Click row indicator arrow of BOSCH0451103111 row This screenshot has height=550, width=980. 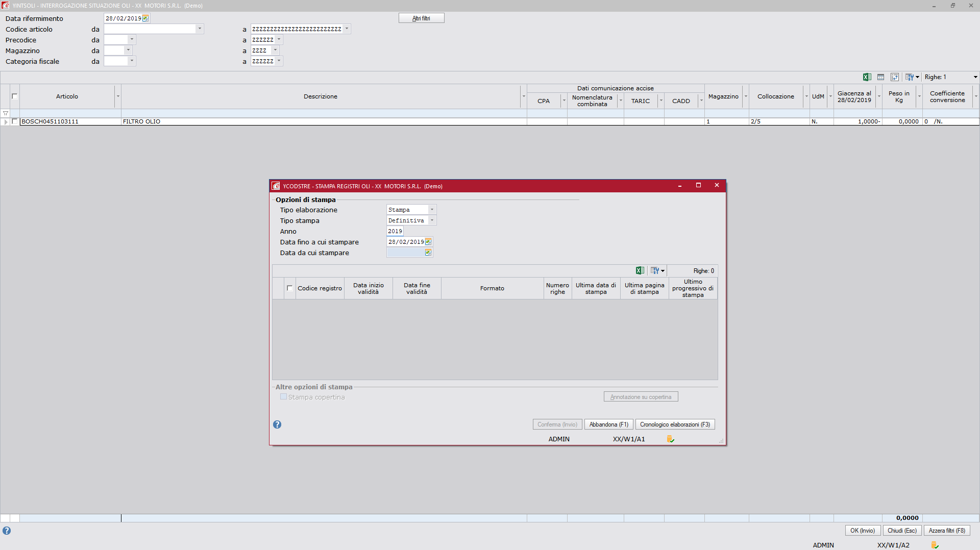(6, 121)
